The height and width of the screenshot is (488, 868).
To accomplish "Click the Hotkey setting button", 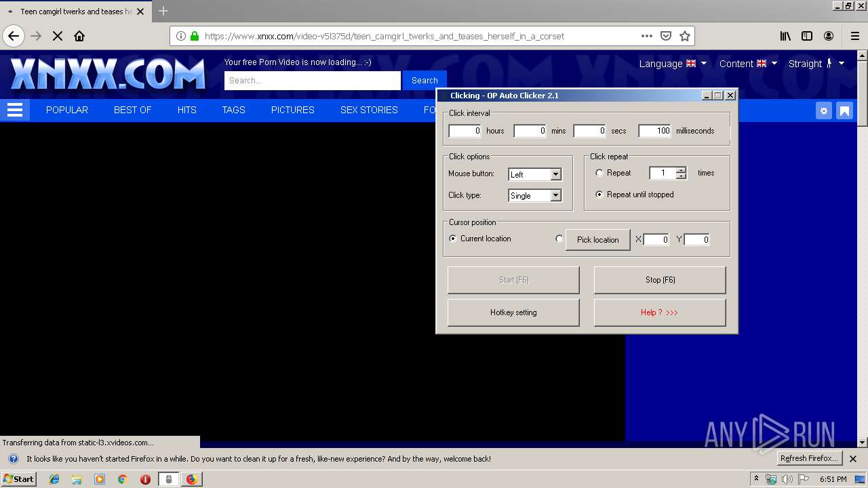I will (x=513, y=312).
